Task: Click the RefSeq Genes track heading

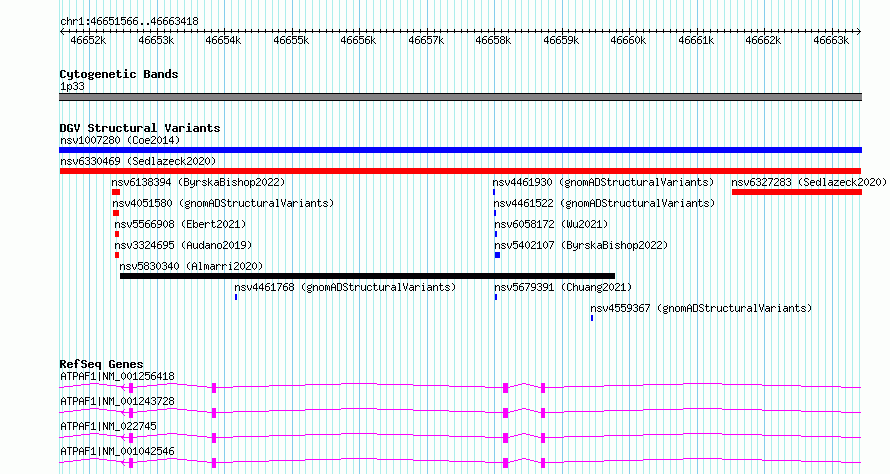Action: pos(101,364)
